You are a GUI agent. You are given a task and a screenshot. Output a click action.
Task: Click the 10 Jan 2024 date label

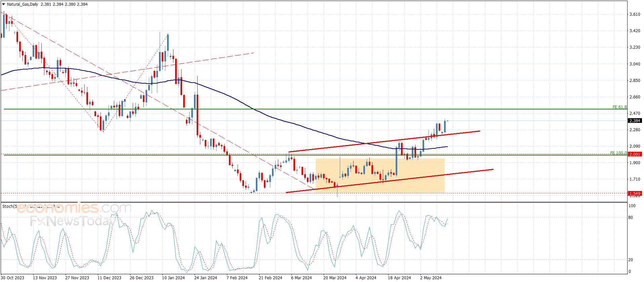(173, 278)
